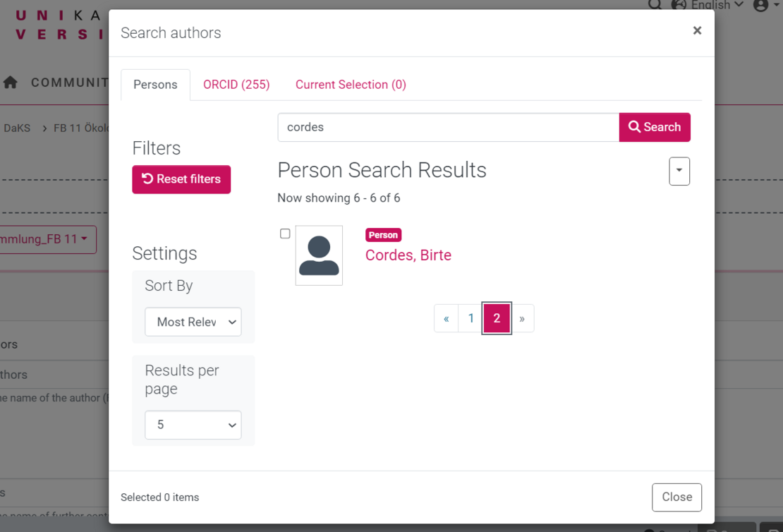Go to previous results page arrow
783x532 pixels.
[447, 318]
